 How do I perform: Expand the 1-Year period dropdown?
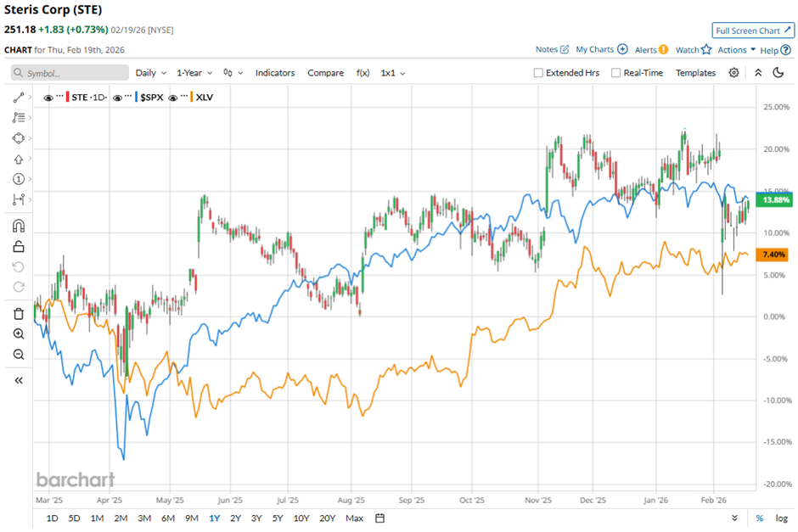[194, 73]
